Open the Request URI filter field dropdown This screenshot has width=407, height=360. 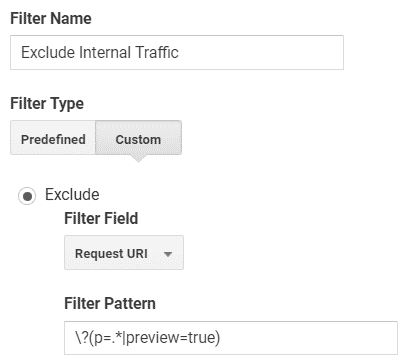124,253
